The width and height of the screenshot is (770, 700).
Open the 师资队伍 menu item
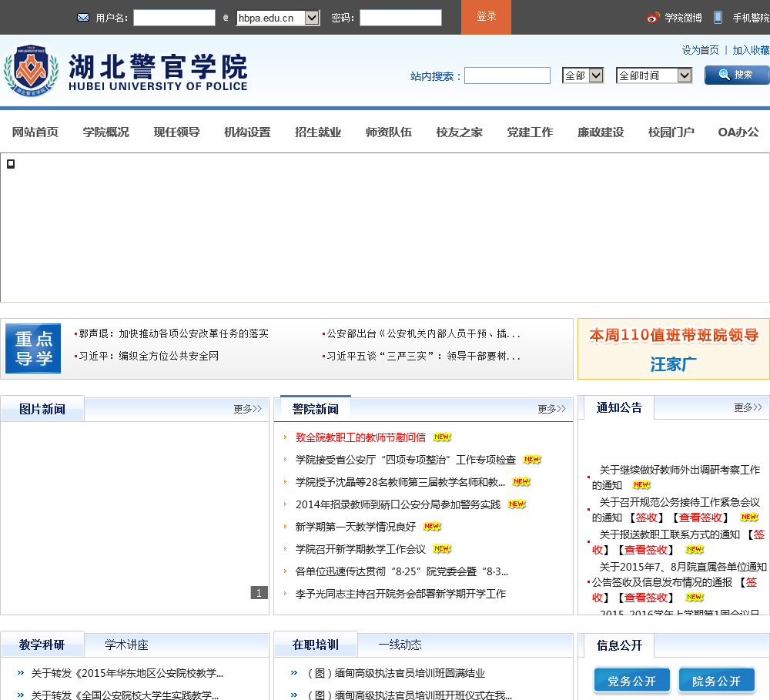point(388,132)
